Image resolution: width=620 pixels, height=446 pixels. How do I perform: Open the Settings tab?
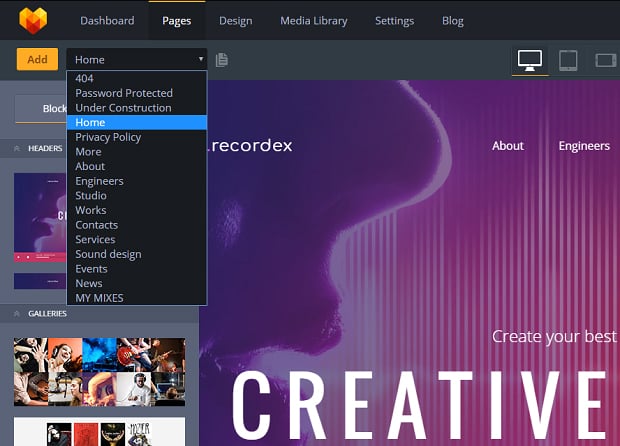[394, 21]
